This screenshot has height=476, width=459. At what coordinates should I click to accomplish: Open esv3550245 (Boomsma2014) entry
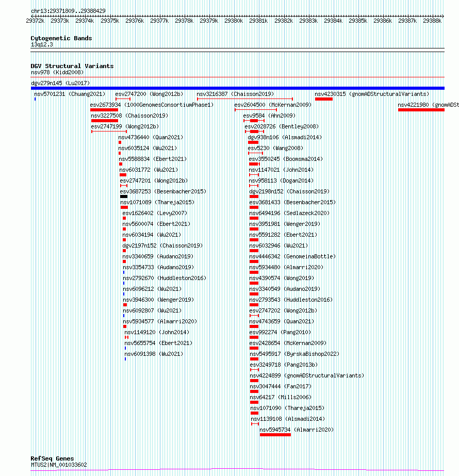pos(286,159)
